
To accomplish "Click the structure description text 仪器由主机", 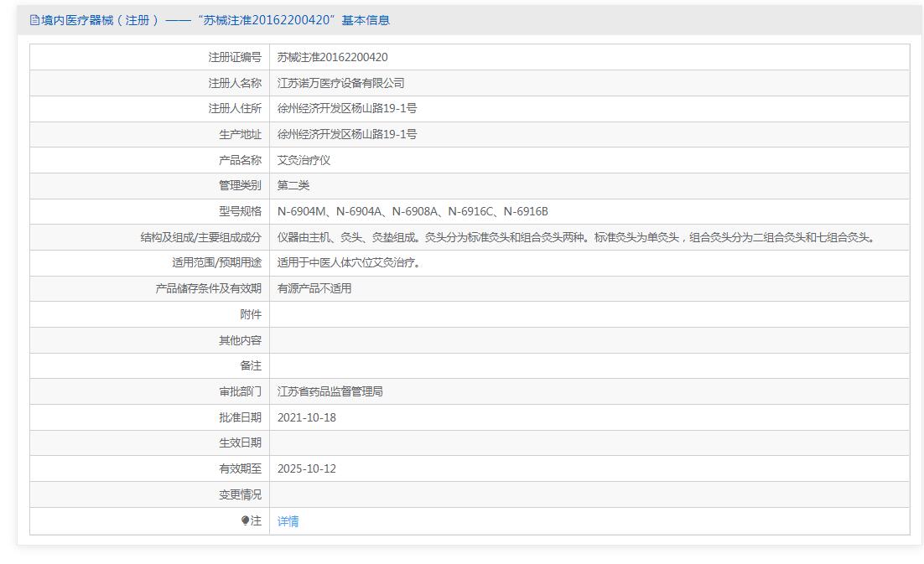I will pyautogui.click(x=578, y=237).
